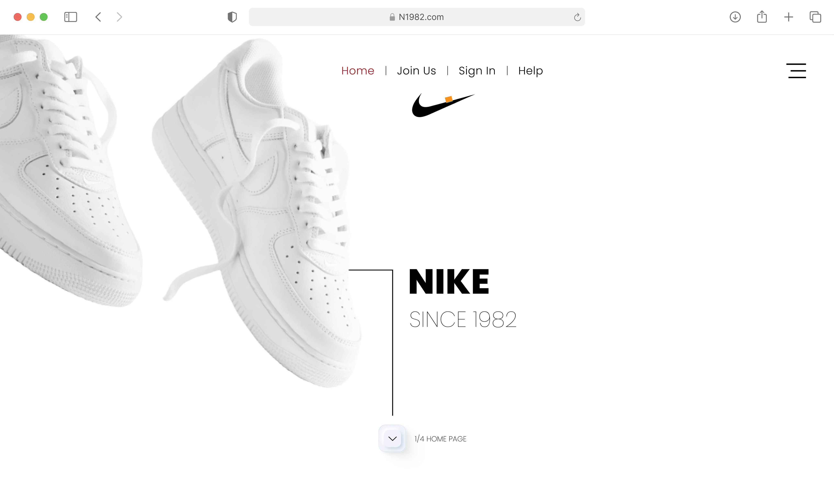
Task: Open the Sign In link
Action: pyautogui.click(x=477, y=71)
